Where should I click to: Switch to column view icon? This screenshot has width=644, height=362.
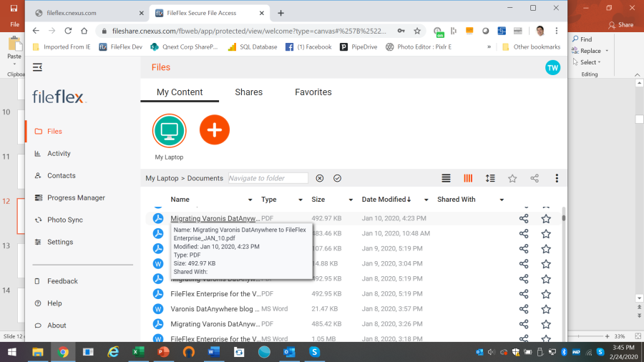coord(468,178)
